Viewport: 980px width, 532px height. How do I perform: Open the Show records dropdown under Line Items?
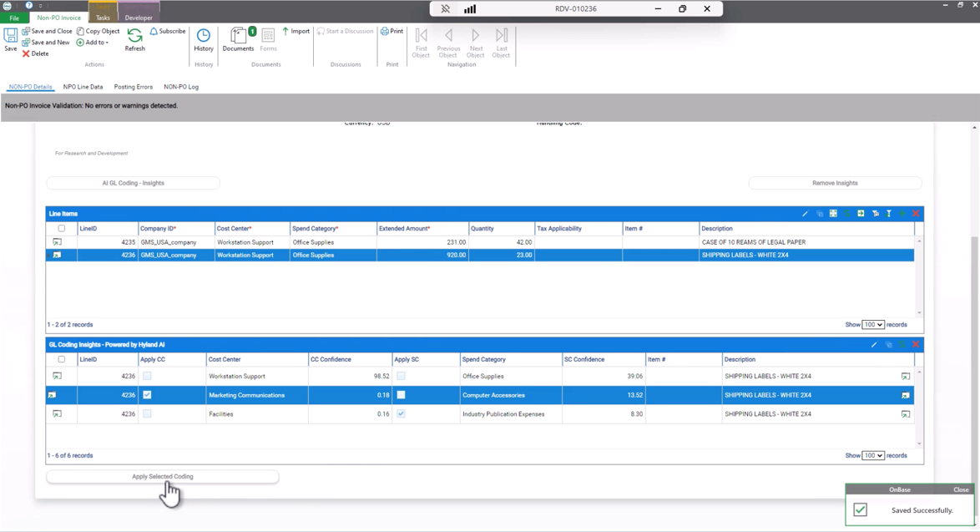873,325
